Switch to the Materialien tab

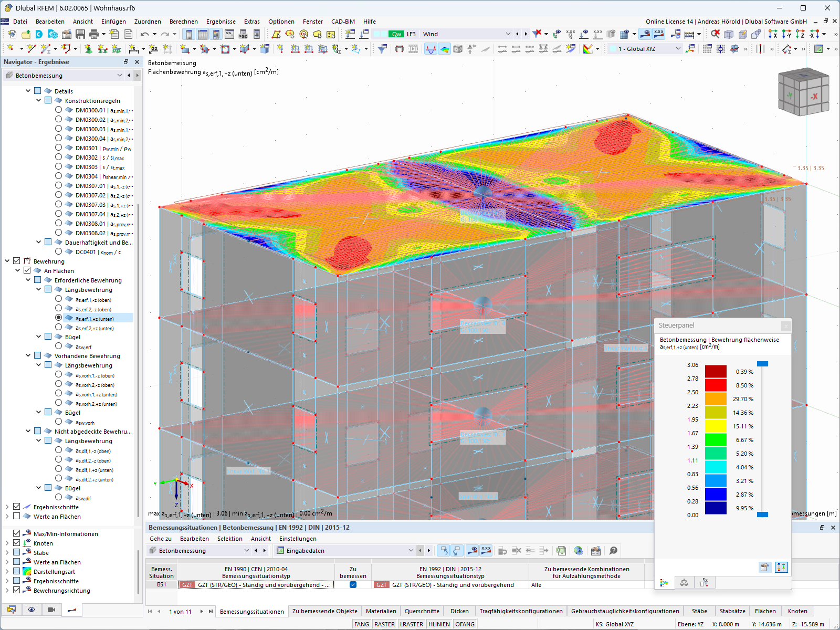(x=381, y=611)
